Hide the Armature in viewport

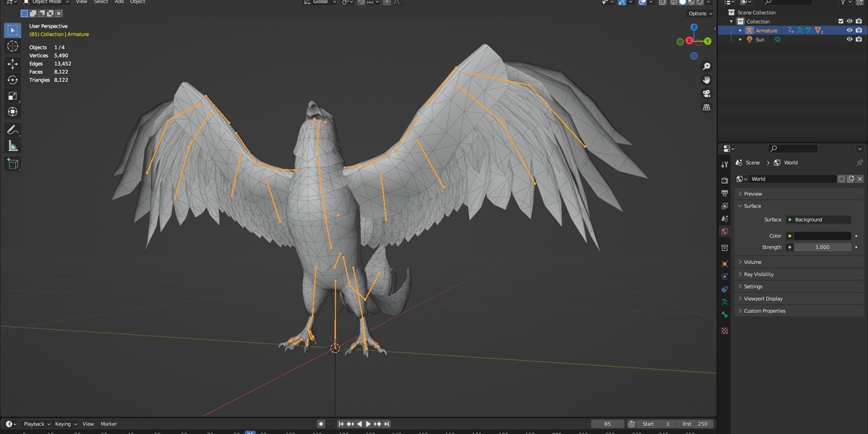coord(849,30)
